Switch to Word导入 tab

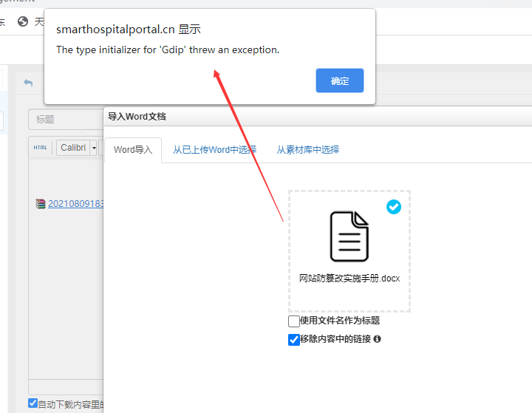pyautogui.click(x=133, y=150)
